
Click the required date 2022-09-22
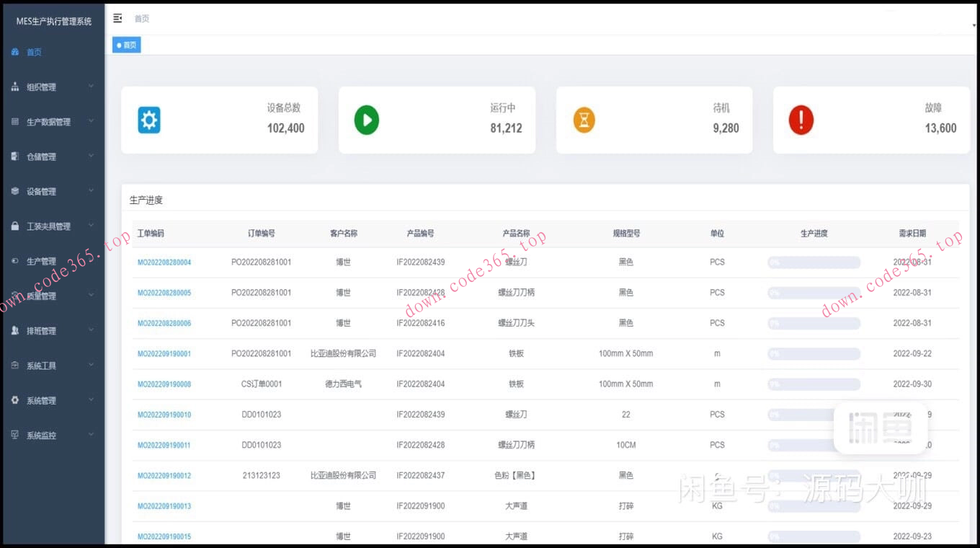click(912, 354)
